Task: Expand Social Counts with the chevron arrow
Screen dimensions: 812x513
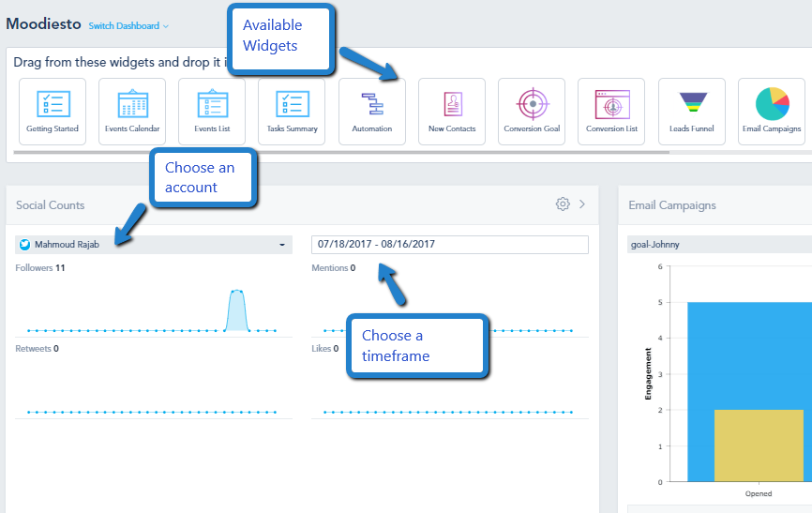Action: click(582, 204)
